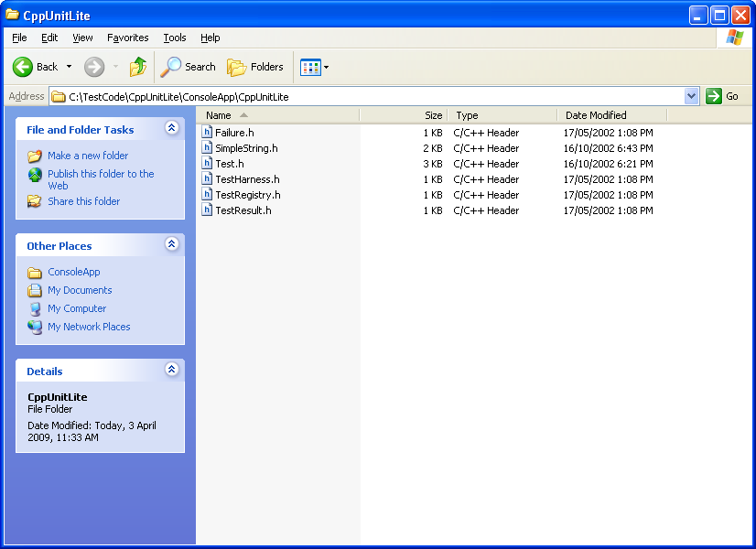This screenshot has width=756, height=549.
Task: Open the Edit menu
Action: 49,38
